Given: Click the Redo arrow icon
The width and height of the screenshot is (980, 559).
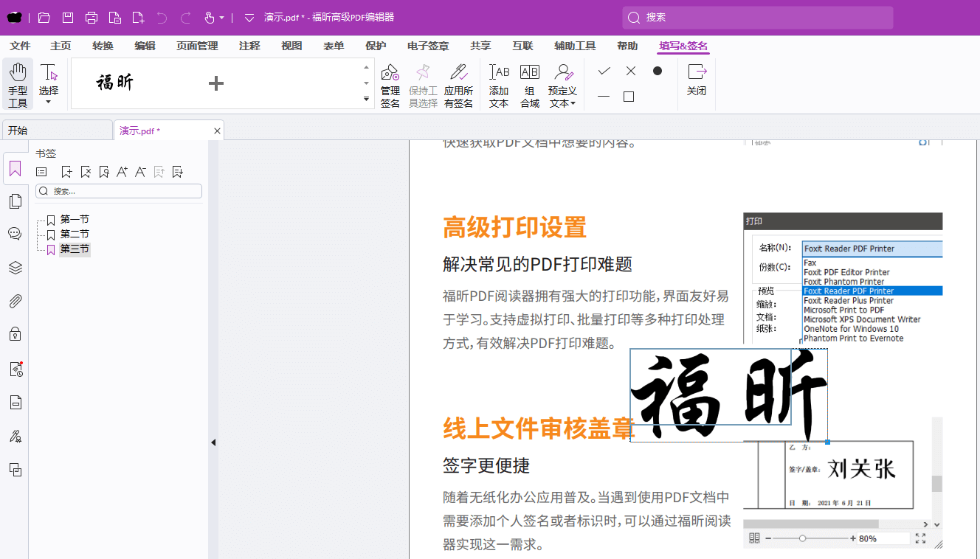Looking at the screenshot, I should tap(185, 17).
